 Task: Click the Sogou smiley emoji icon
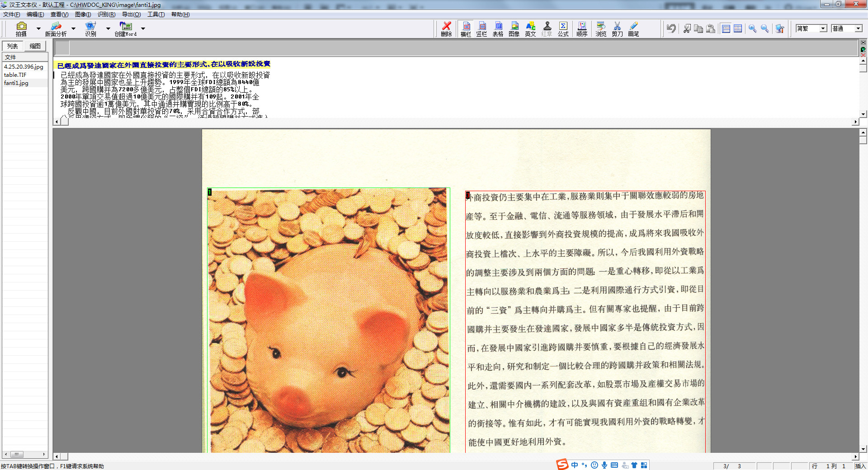click(x=594, y=465)
